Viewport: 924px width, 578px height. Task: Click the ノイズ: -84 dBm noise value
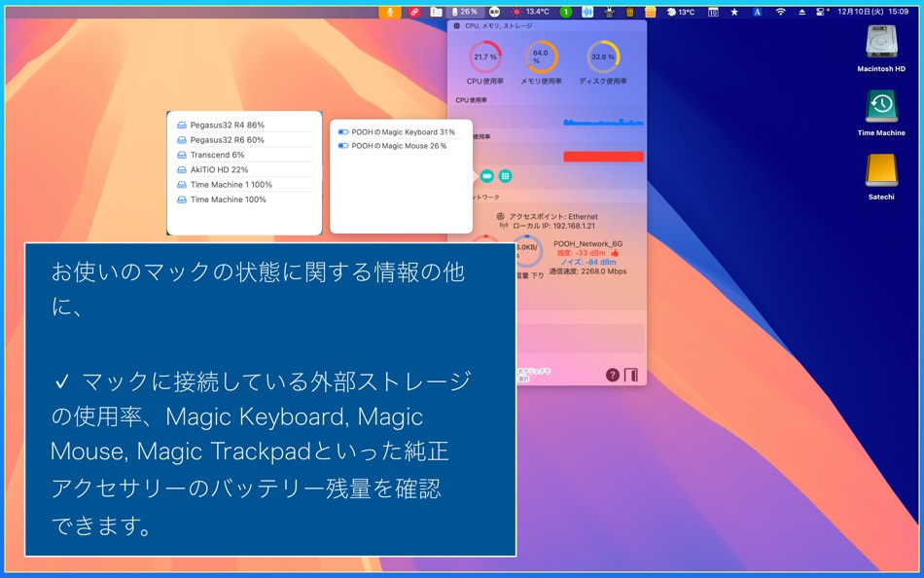(x=587, y=262)
